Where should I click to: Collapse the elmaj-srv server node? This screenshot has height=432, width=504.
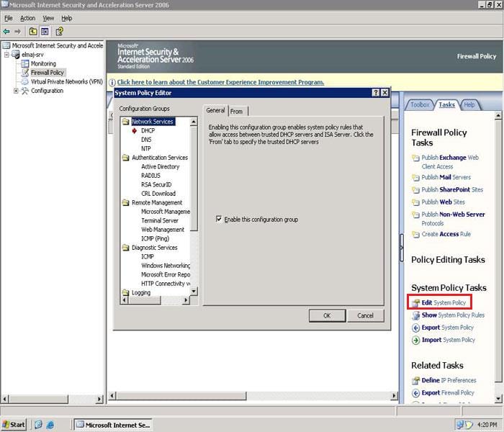pos(6,55)
